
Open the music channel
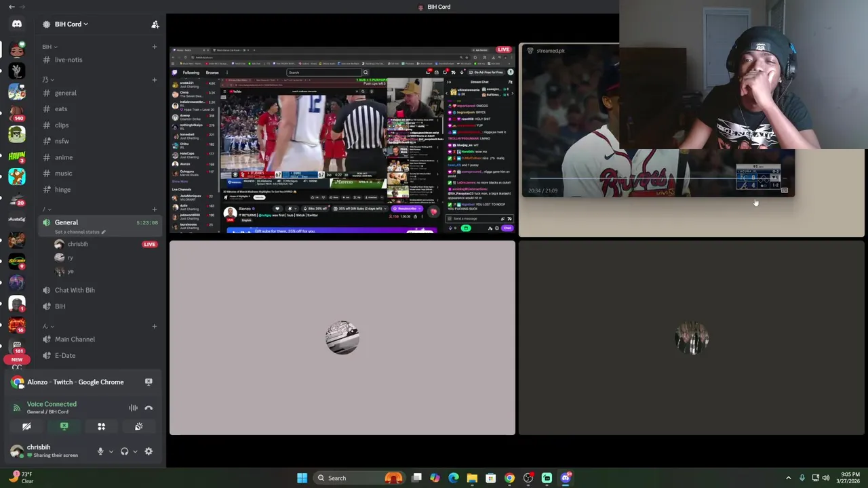pyautogui.click(x=99, y=174)
